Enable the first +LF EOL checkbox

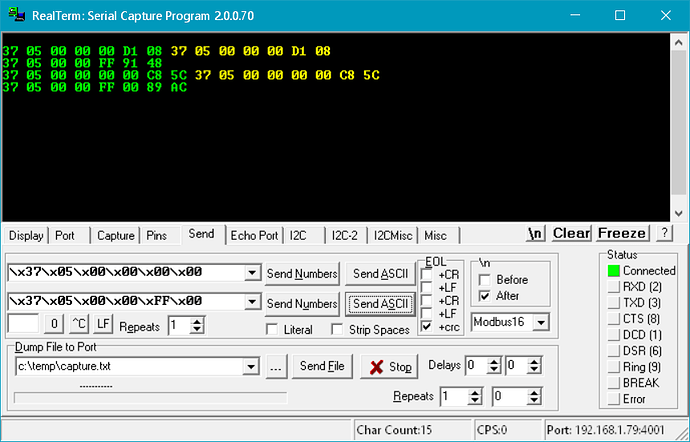[x=426, y=287]
